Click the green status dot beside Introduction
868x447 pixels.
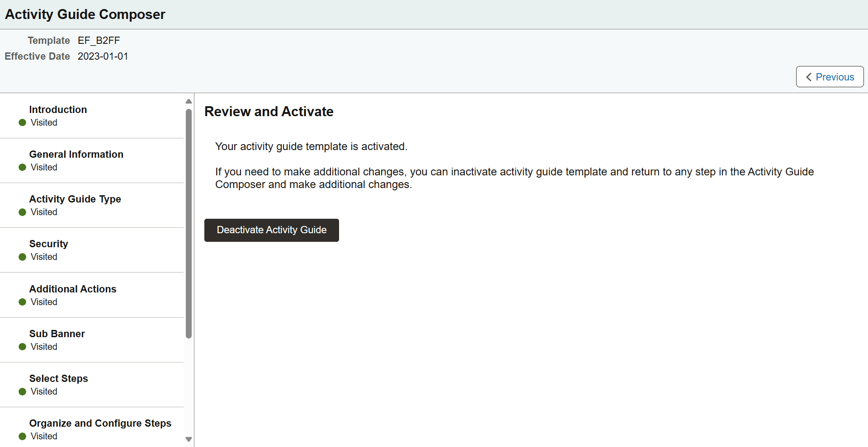(x=21, y=122)
